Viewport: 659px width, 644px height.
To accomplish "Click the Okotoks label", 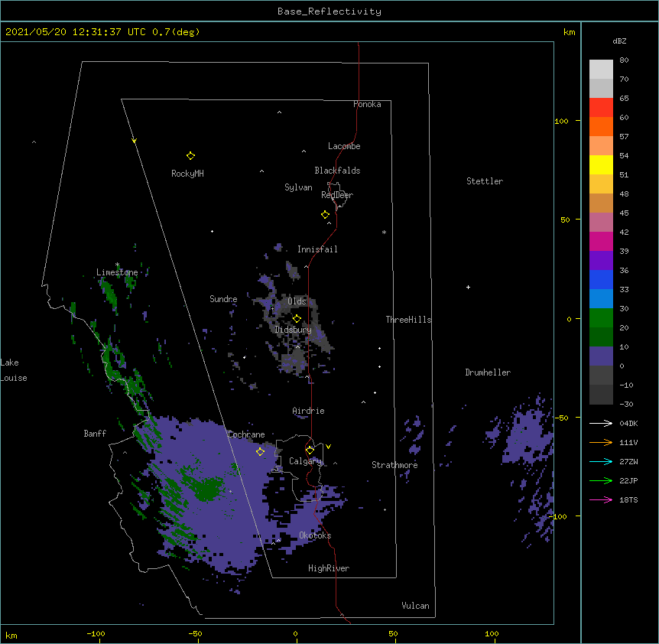I will coord(315,535).
